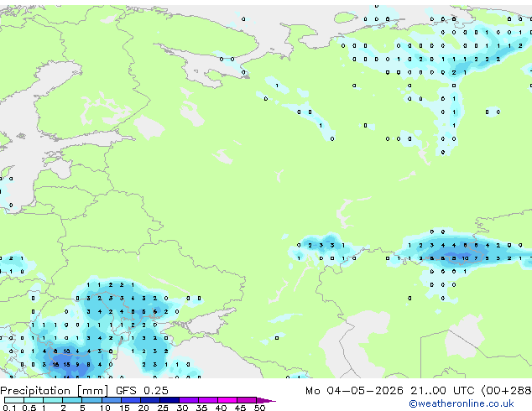Pick the 35 to 40 mm legend swatch

[207, 400]
